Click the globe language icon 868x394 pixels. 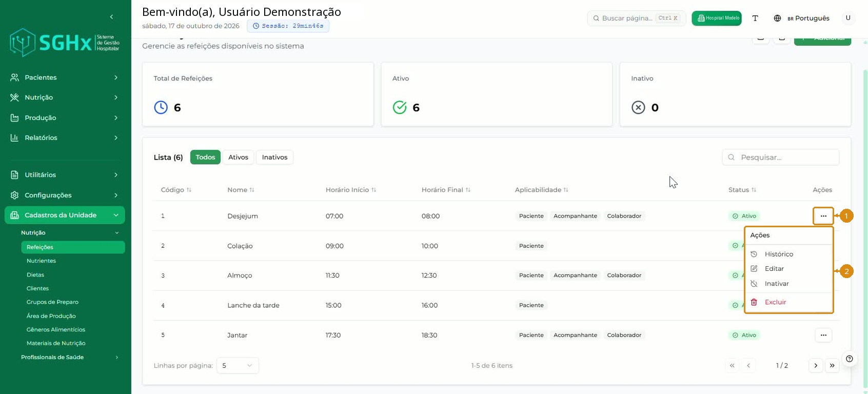click(x=777, y=18)
